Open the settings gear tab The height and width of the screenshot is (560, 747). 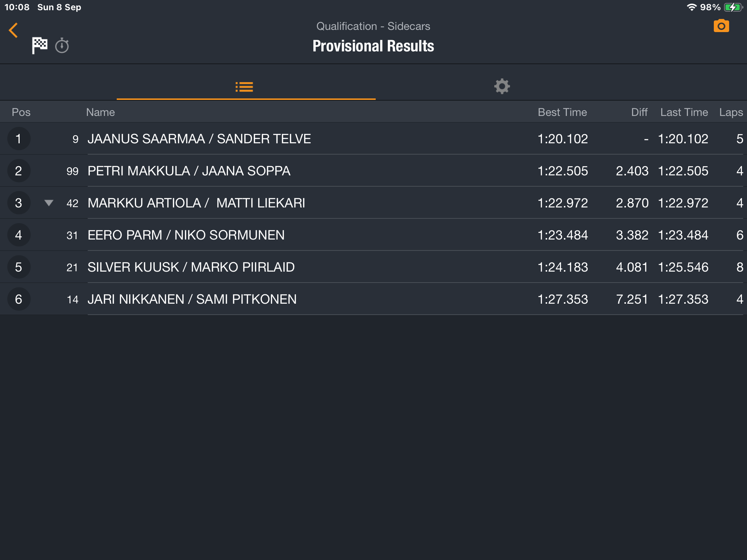click(x=502, y=86)
